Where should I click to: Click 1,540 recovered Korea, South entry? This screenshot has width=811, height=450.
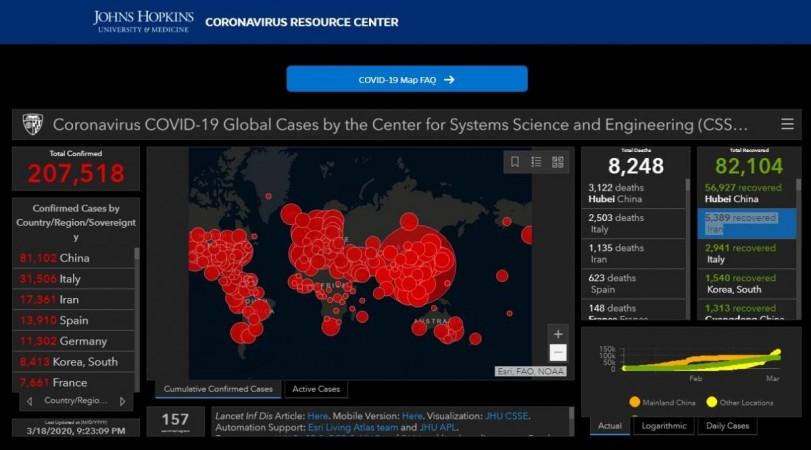tap(747, 283)
